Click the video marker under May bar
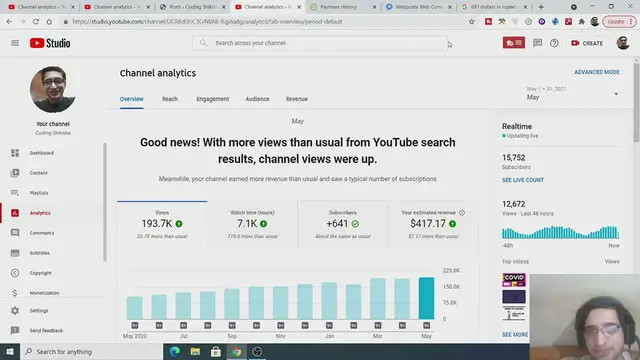This screenshot has width=640, height=360. point(427,325)
